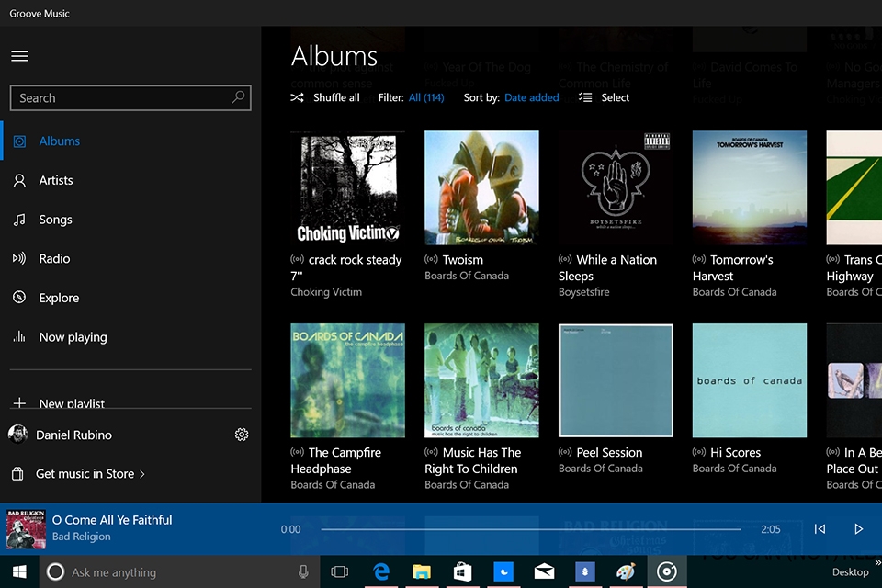
Task: Open the Tomorrow's Harvest album cover
Action: 749,188
